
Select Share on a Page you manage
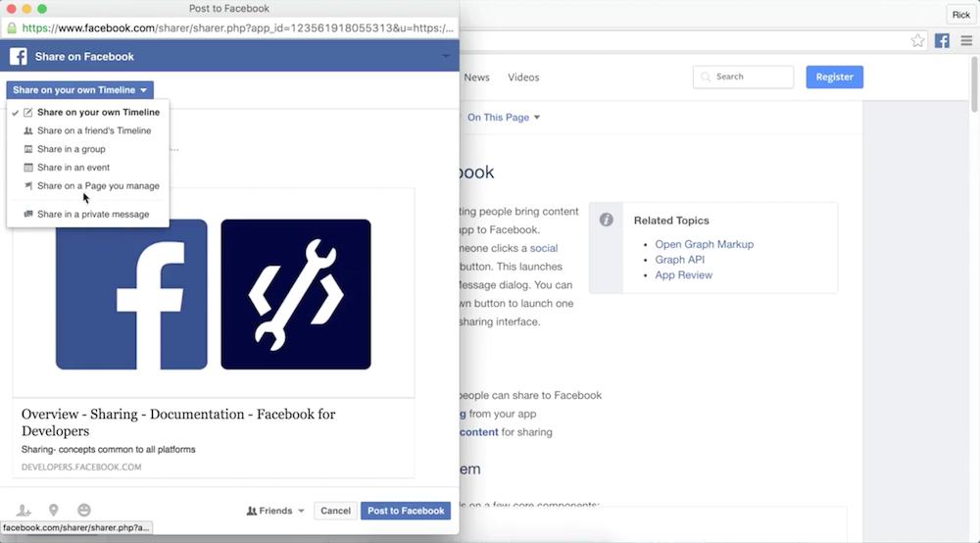pos(98,186)
